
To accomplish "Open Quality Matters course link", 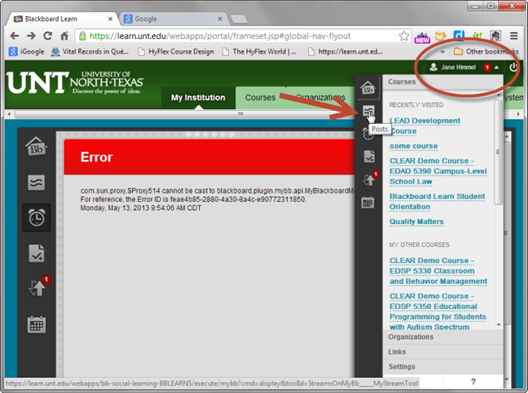I will [417, 222].
